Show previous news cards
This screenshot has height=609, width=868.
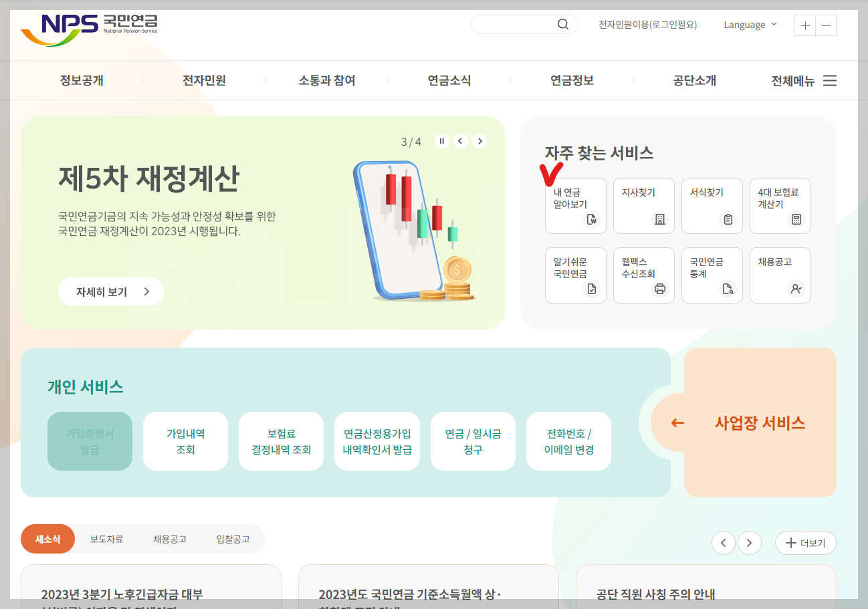(x=724, y=543)
